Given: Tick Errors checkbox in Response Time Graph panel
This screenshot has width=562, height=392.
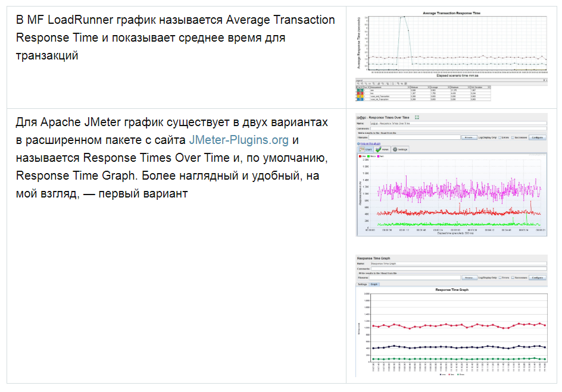Looking at the screenshot, I should coord(500,277).
